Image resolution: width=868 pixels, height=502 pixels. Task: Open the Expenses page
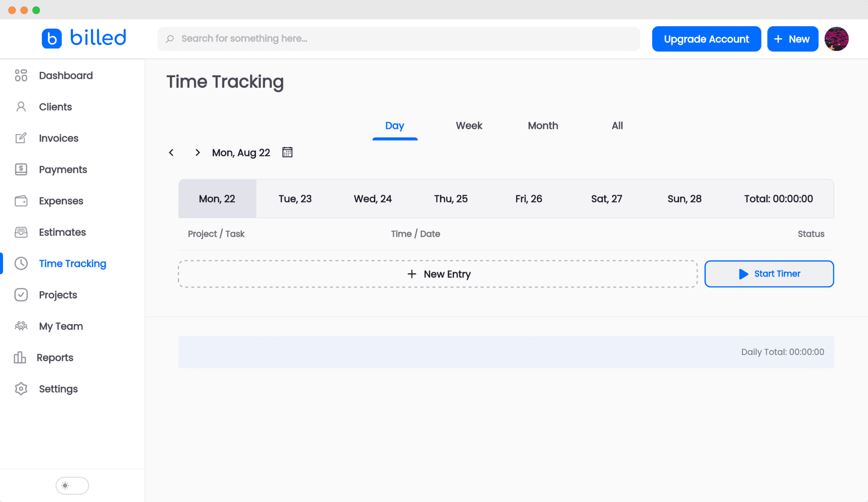coord(21,200)
